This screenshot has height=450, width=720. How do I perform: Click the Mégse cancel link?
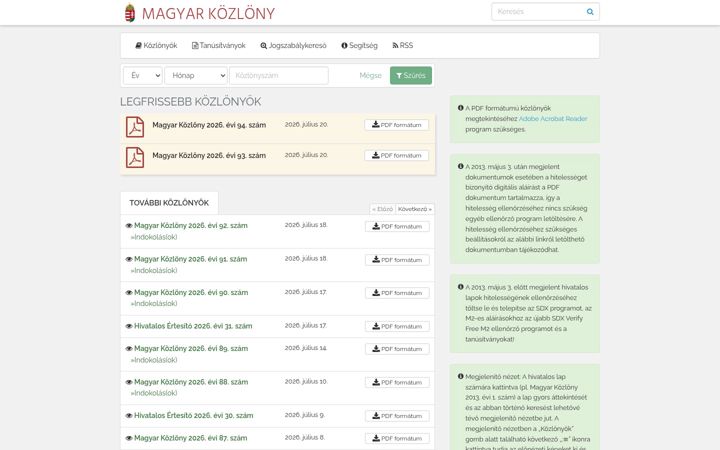pos(371,76)
